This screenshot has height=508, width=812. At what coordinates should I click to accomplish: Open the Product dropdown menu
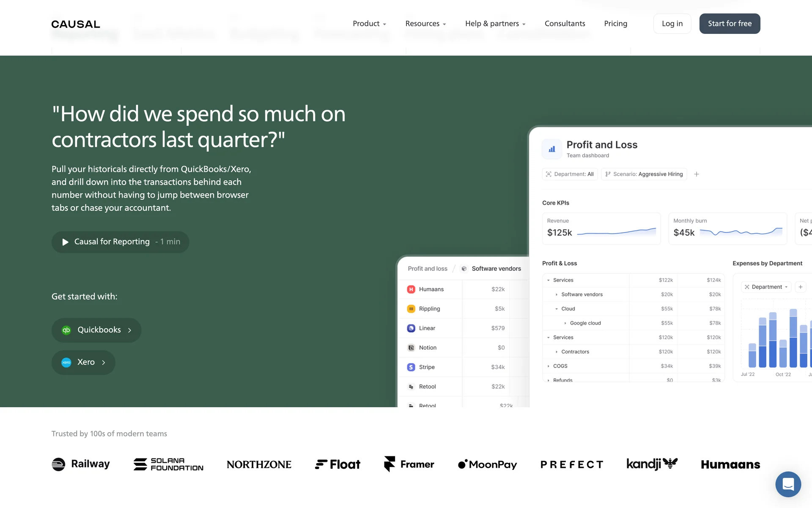[x=369, y=24]
